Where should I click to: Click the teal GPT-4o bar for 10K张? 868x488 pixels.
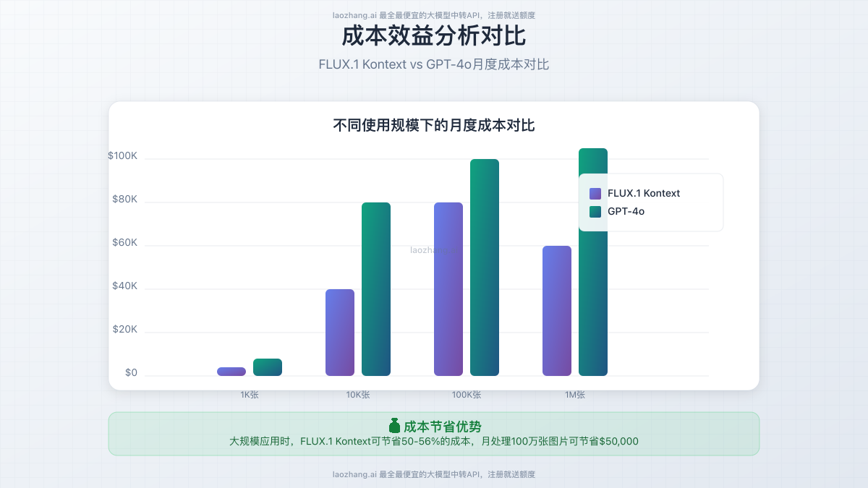376,289
